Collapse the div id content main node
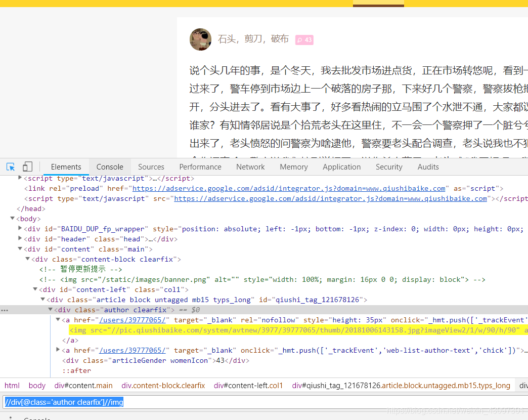 20,248
